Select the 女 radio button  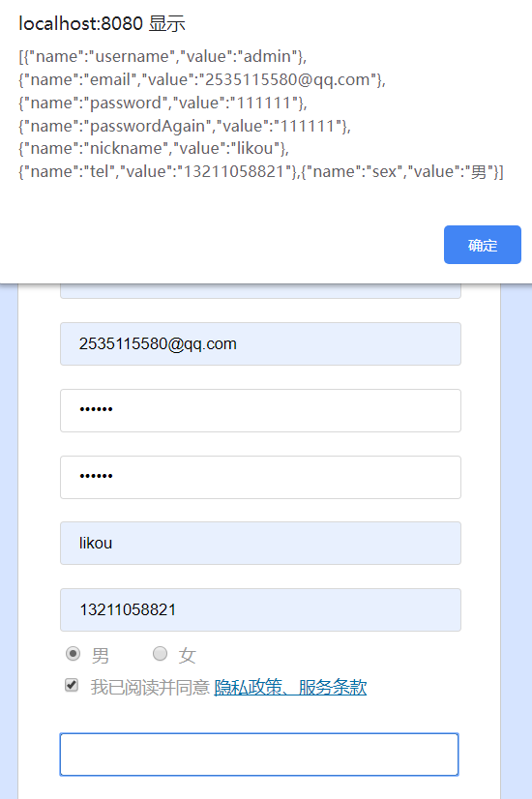point(160,653)
